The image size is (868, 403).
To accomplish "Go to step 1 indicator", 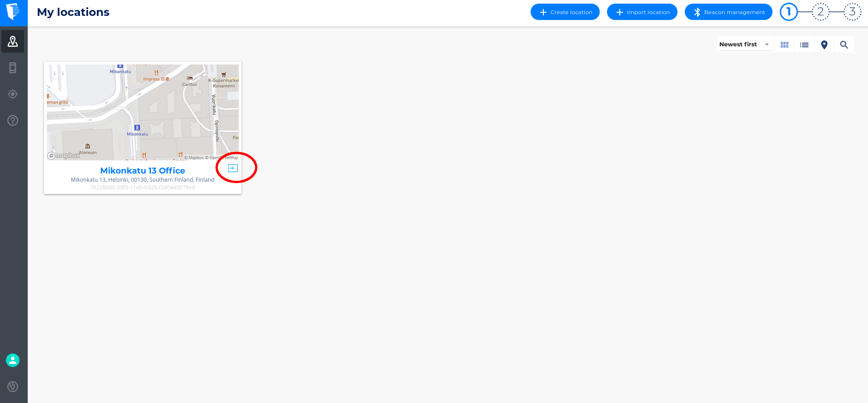I will tap(789, 12).
